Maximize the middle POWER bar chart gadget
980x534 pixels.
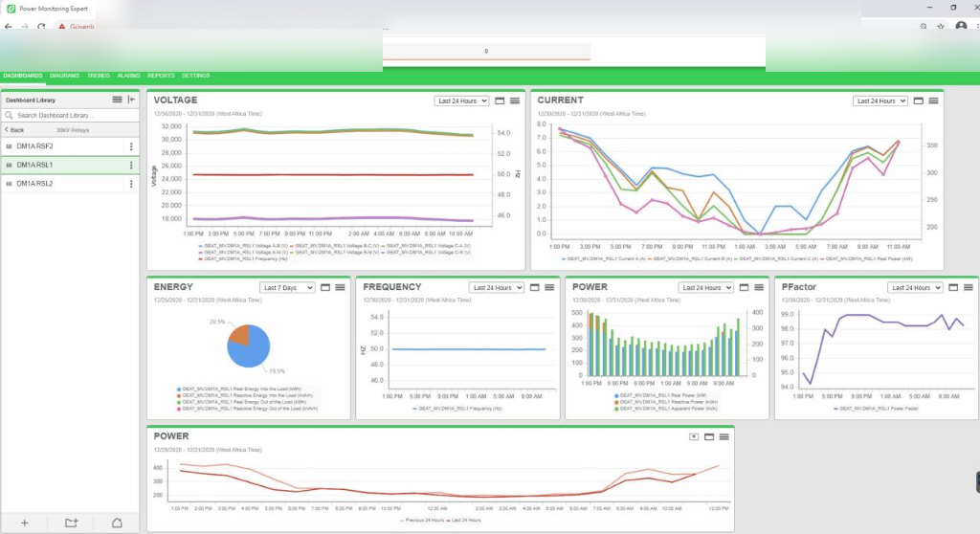coord(744,288)
